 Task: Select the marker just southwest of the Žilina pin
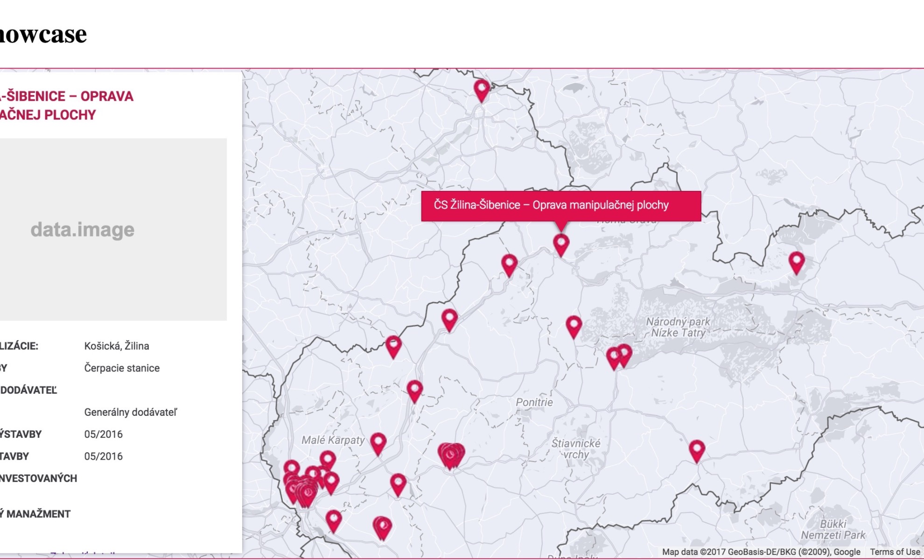(509, 264)
